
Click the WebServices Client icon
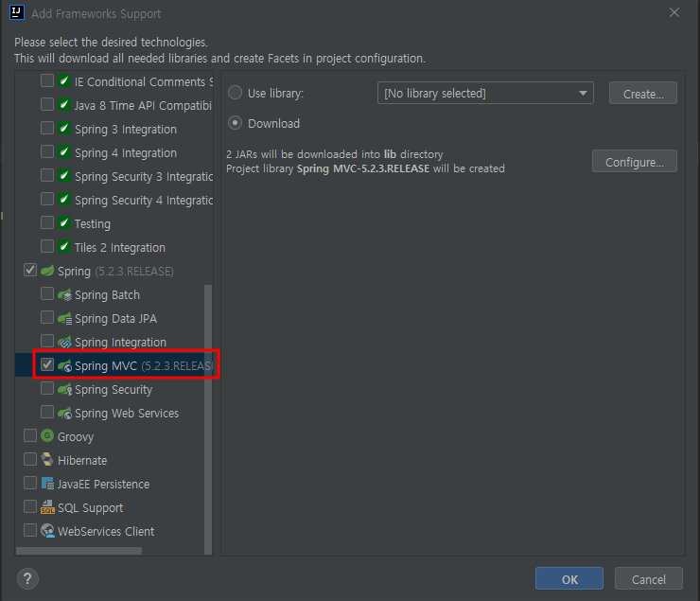pyautogui.click(x=47, y=530)
